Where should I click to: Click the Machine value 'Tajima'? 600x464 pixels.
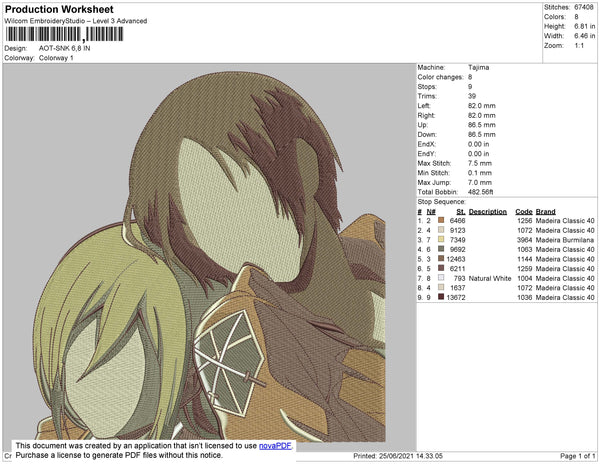(478, 67)
